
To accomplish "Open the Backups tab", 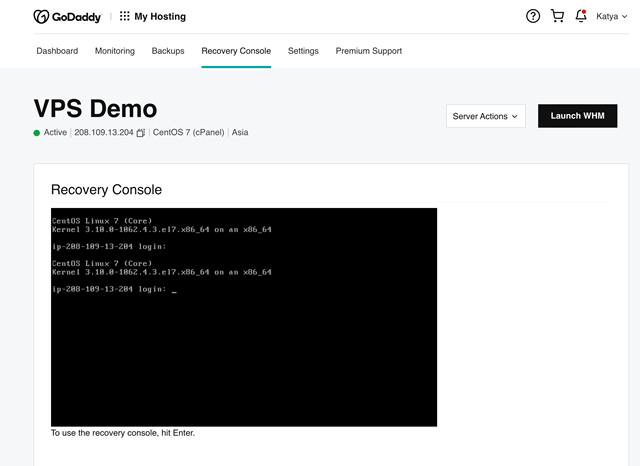I will (x=168, y=51).
